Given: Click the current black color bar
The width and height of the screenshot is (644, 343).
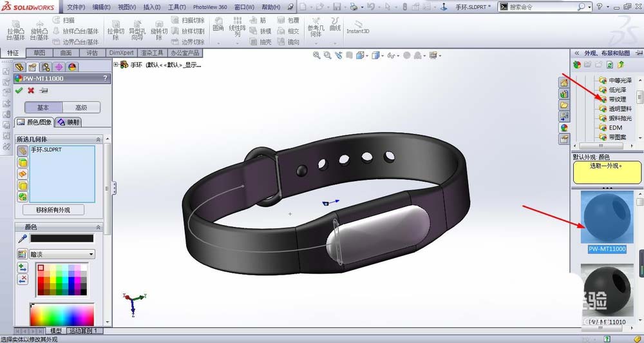Looking at the screenshot, I should pos(62,239).
